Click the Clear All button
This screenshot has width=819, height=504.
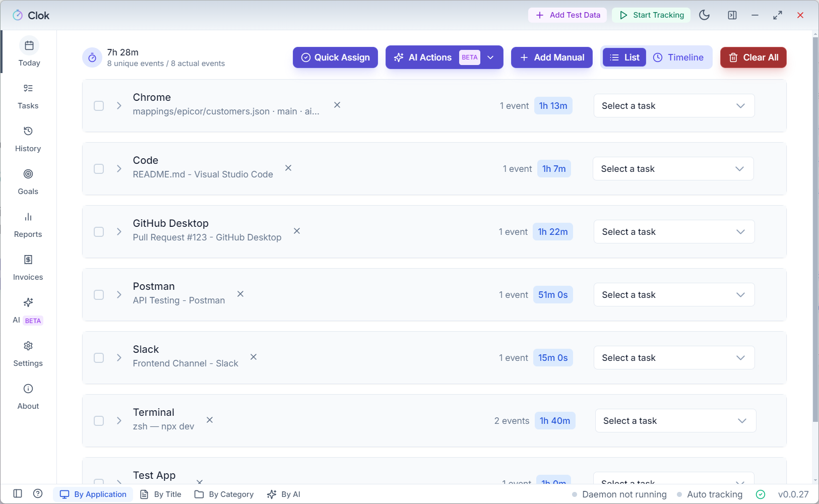point(753,57)
